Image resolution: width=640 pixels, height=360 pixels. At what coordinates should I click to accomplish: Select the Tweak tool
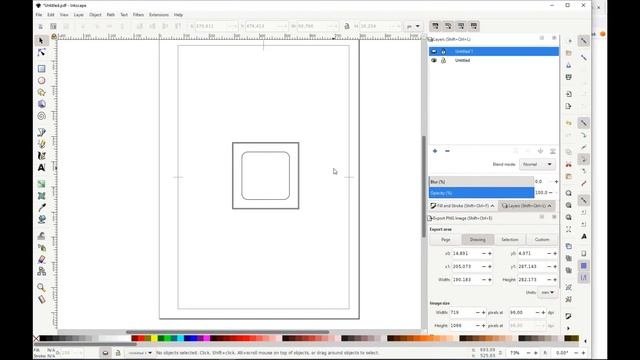click(41, 236)
